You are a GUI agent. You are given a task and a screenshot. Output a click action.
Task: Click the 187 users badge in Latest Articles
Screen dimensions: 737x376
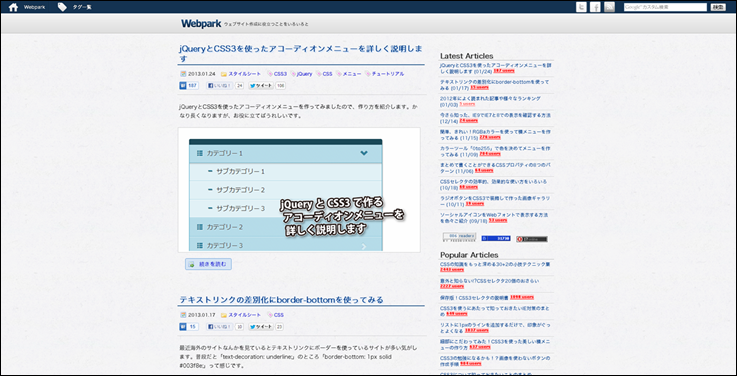504,70
